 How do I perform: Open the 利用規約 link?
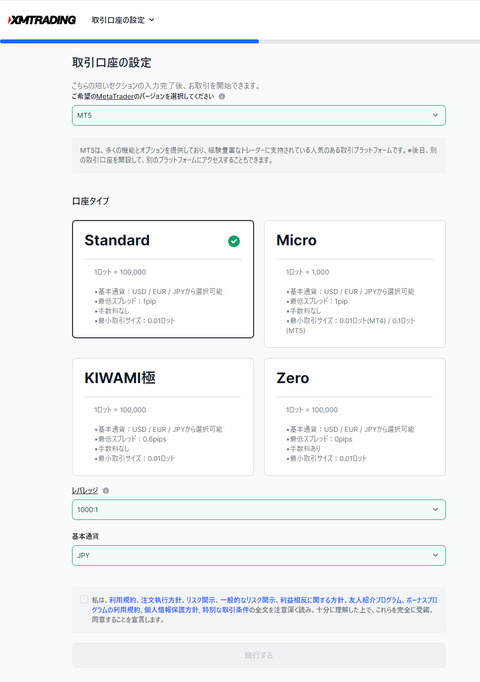(x=123, y=600)
